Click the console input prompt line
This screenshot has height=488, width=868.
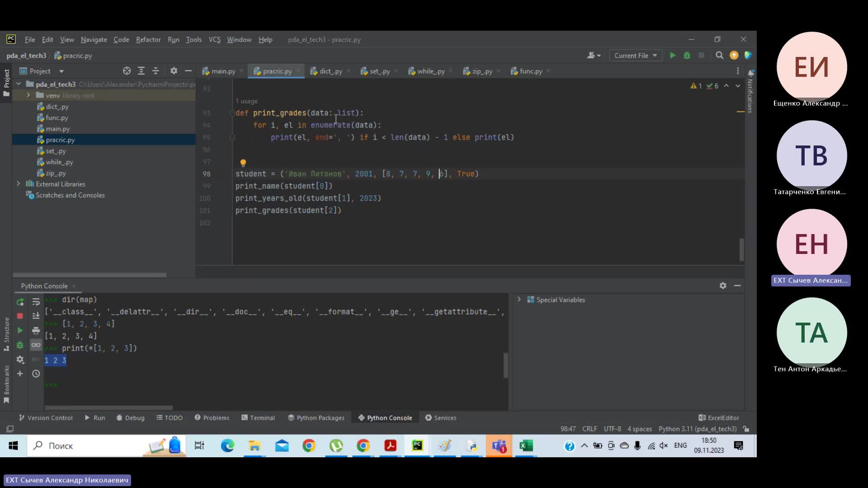tap(276, 385)
